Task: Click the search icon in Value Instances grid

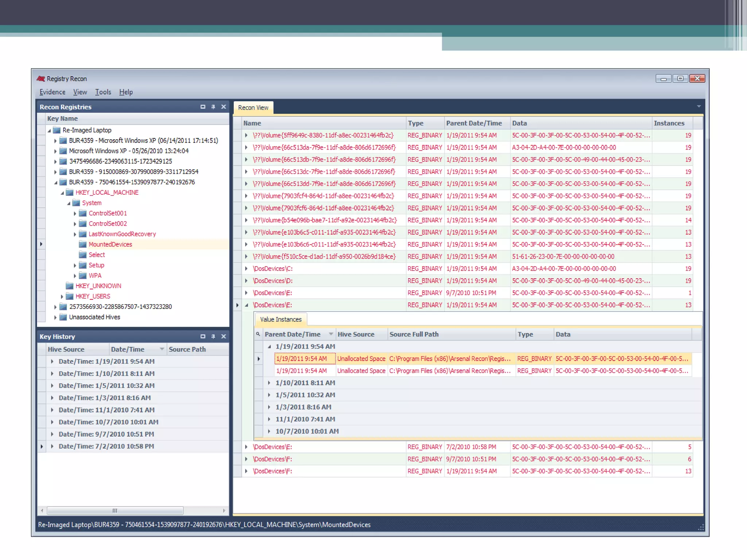Action: [258, 334]
